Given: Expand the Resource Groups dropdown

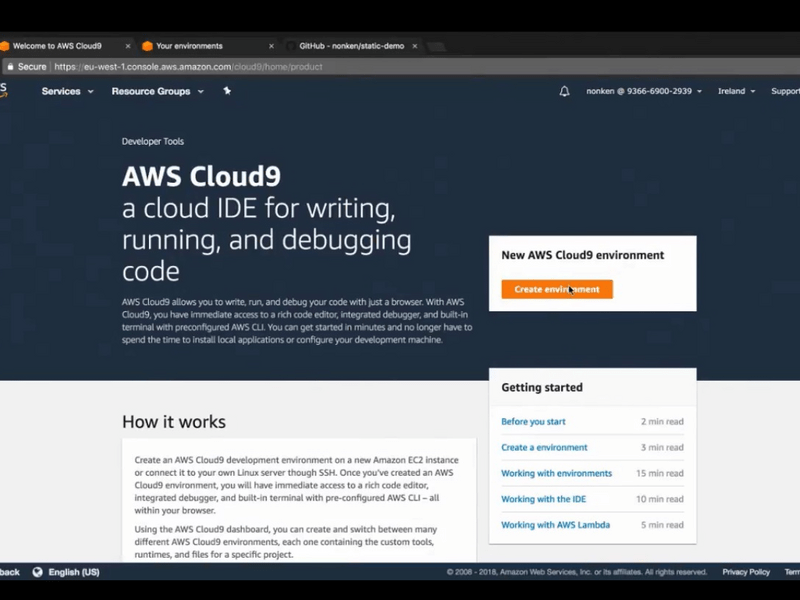Looking at the screenshot, I should coord(157,91).
